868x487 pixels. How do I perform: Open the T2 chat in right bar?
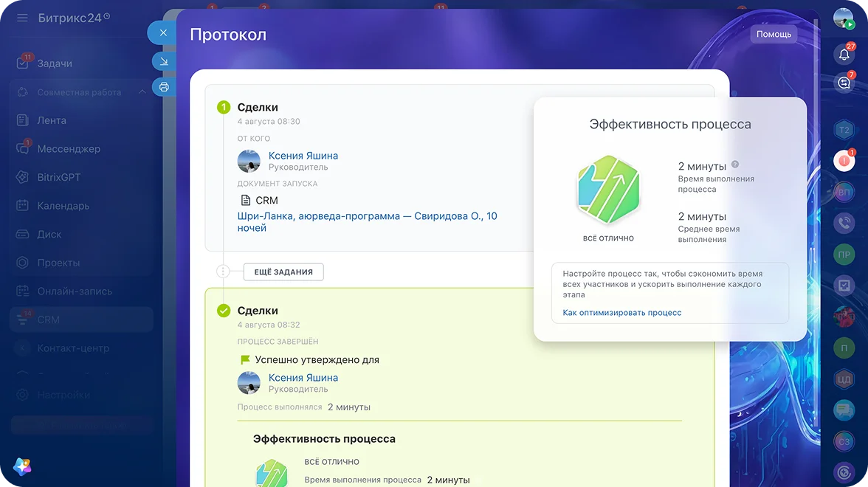click(844, 130)
